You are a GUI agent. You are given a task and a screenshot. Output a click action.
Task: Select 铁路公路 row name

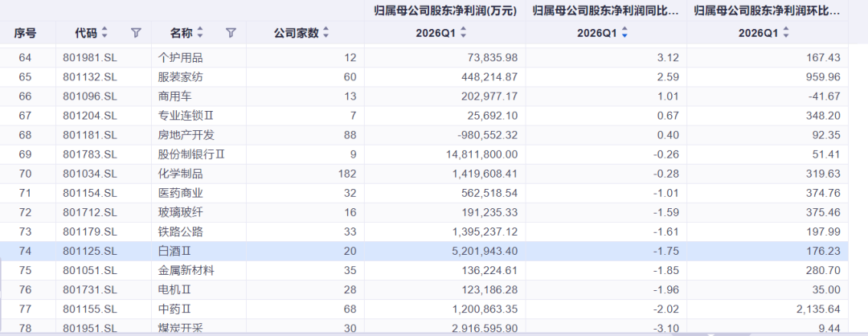tap(181, 232)
